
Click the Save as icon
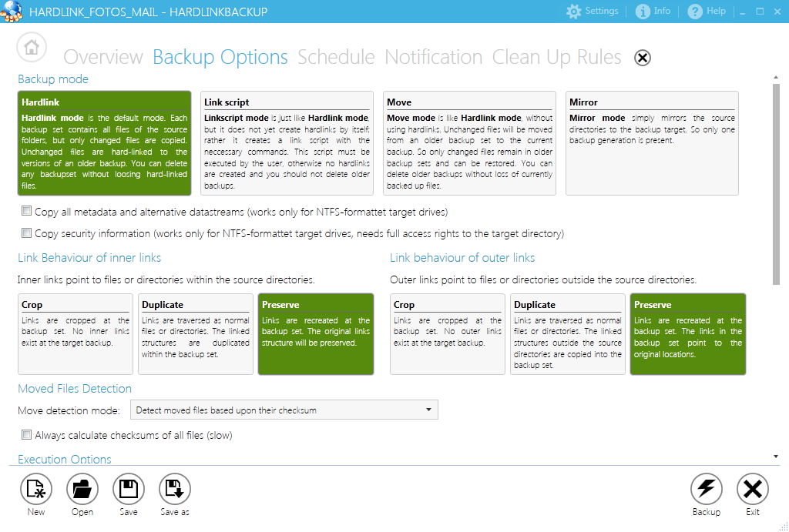[x=175, y=489]
